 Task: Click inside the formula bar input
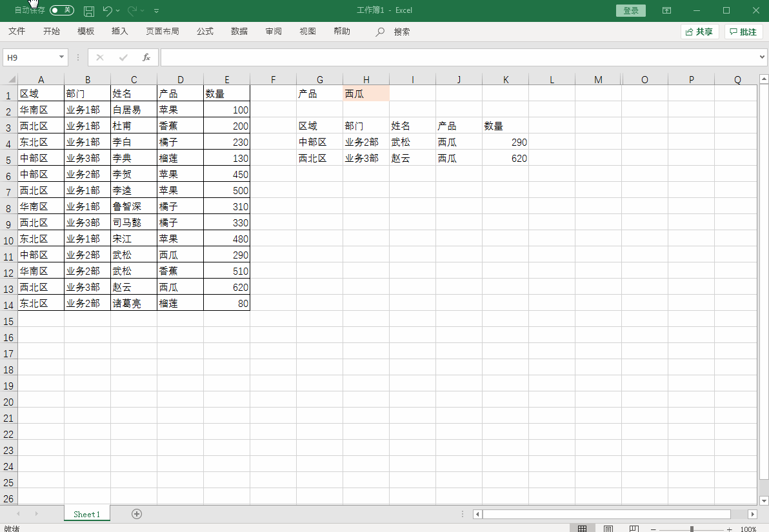tap(459, 57)
